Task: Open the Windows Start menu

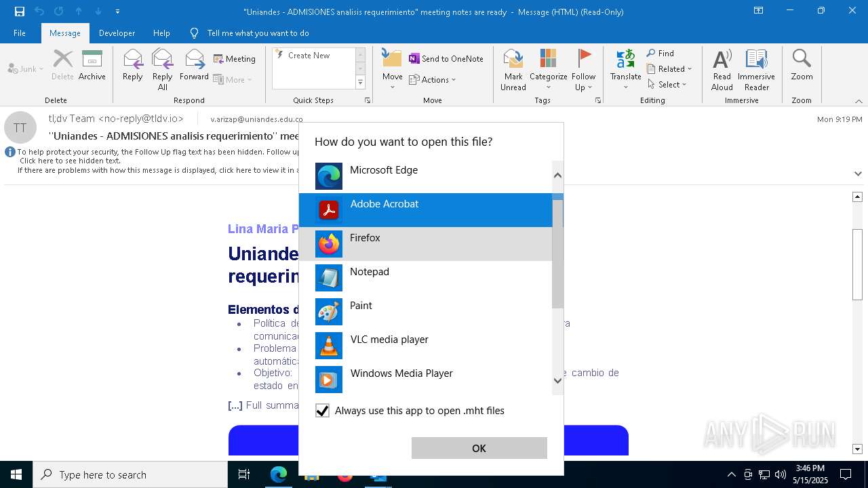Action: pyautogui.click(x=16, y=474)
